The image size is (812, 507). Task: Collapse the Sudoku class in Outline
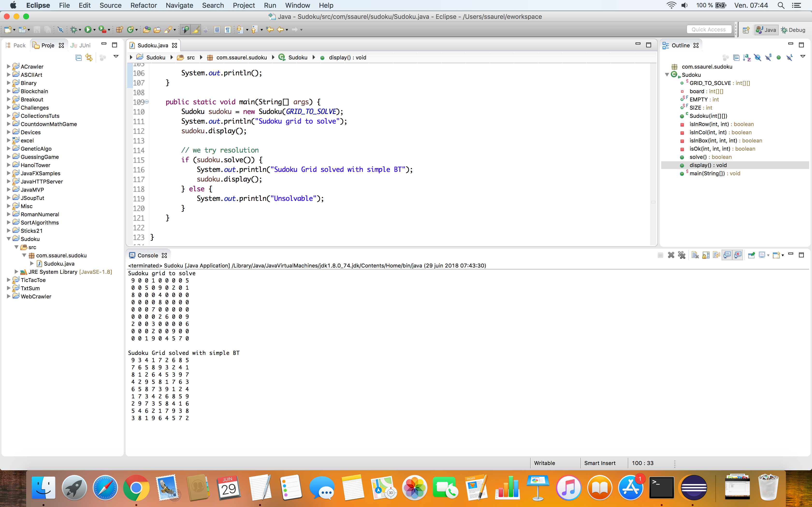tap(667, 75)
